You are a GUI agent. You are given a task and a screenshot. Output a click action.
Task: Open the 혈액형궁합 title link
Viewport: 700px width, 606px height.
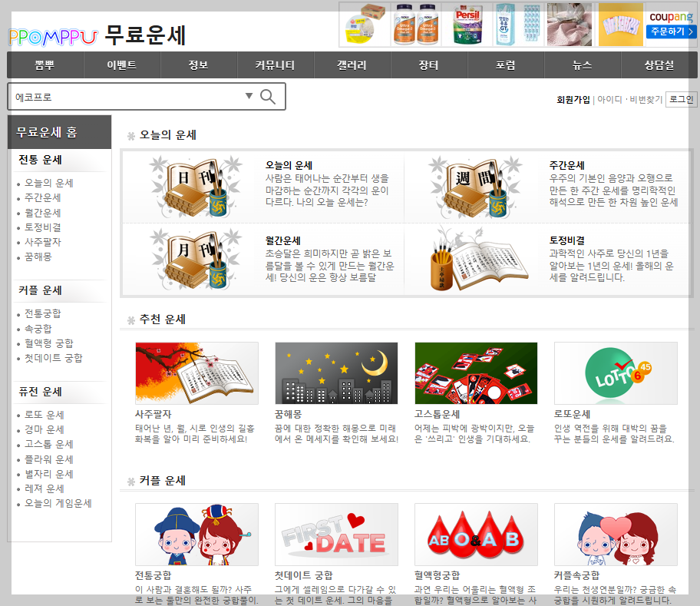coord(437,575)
